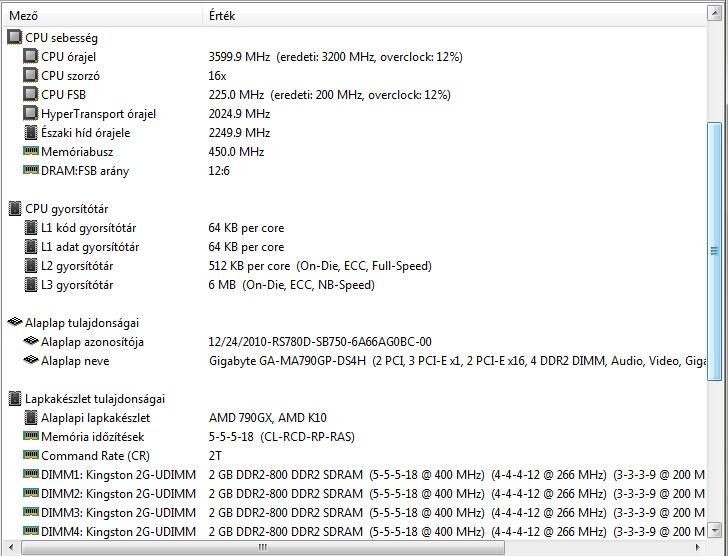Click the CPU sebesség section icon

15,38
